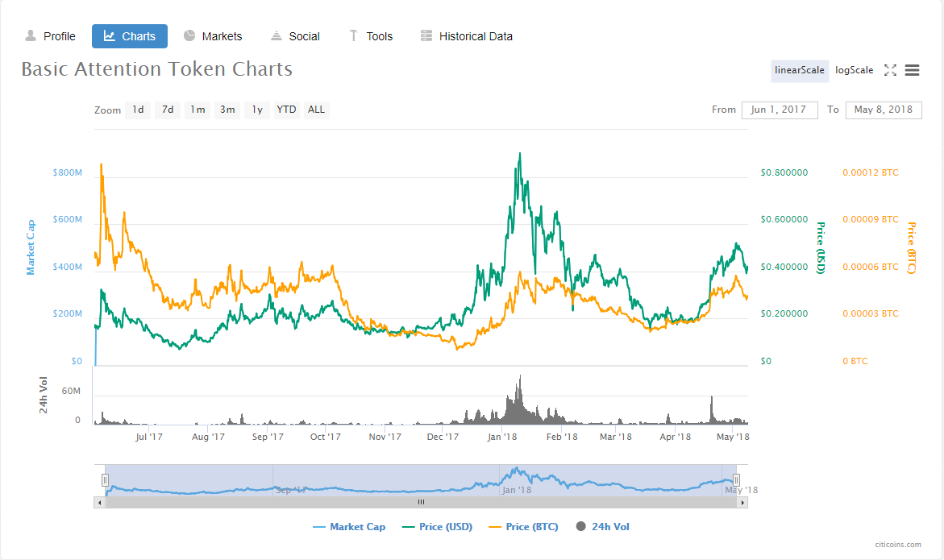The height and width of the screenshot is (560, 944).
Task: Go to the Tools tab
Action: [x=370, y=36]
